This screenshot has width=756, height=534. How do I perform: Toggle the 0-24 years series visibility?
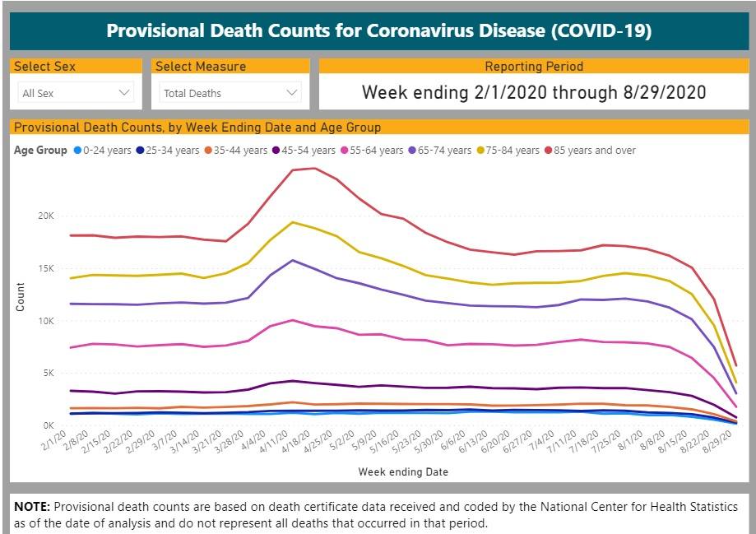click(78, 150)
